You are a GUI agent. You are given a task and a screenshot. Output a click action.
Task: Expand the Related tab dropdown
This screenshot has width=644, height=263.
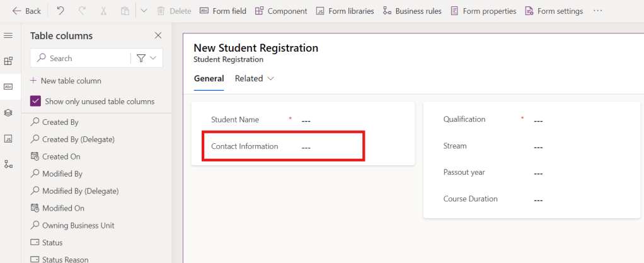coord(255,79)
